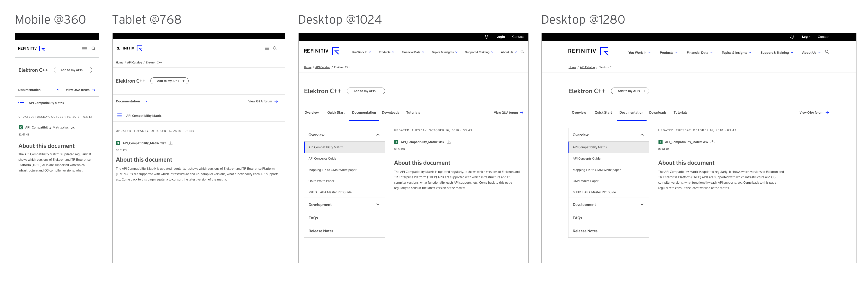The height and width of the screenshot is (291, 868).
Task: Click the Login button in the desktop header
Action: point(500,37)
